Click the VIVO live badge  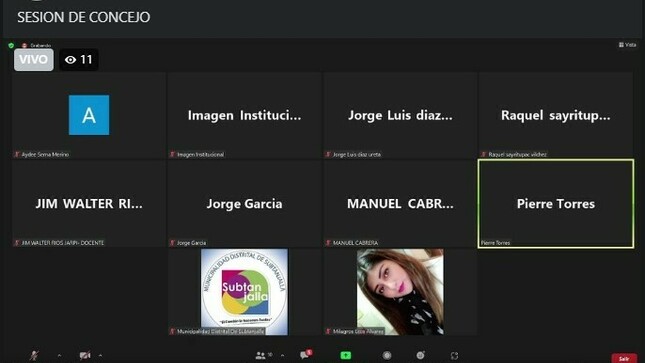pos(34,60)
